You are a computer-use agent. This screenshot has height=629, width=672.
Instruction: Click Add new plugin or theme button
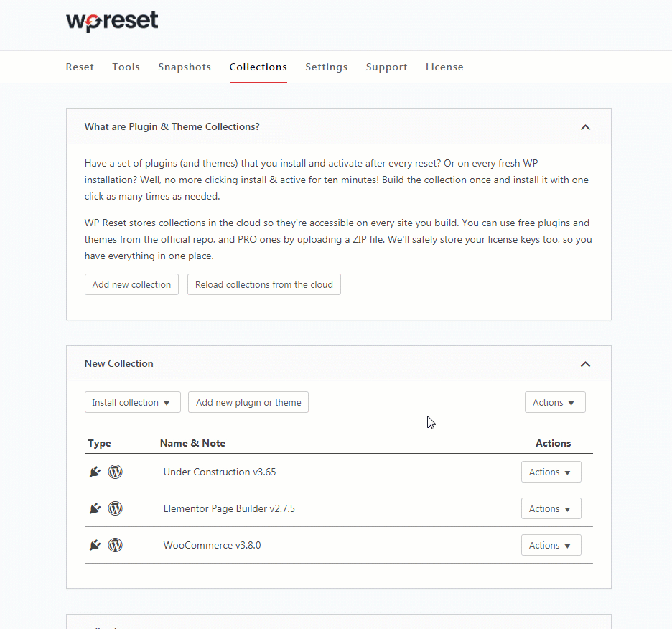tap(248, 402)
